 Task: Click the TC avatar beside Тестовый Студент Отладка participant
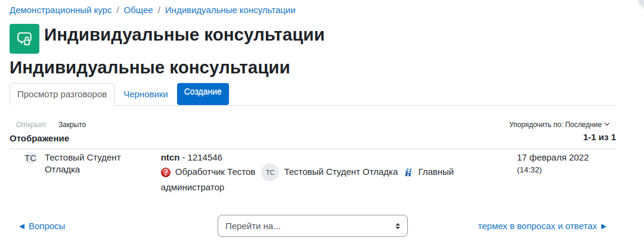pyautogui.click(x=270, y=172)
